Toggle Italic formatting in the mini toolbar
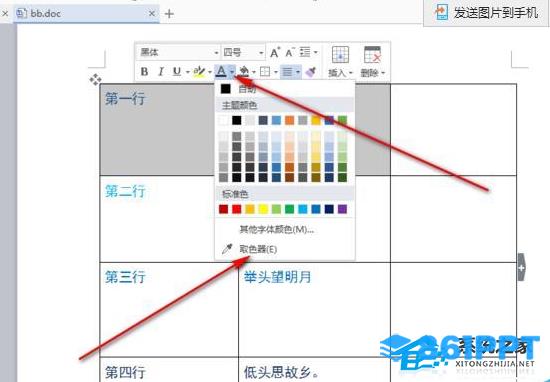 (x=161, y=72)
